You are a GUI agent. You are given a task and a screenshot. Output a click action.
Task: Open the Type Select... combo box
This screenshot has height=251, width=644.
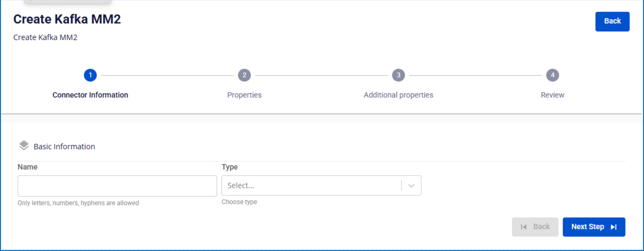(x=321, y=185)
